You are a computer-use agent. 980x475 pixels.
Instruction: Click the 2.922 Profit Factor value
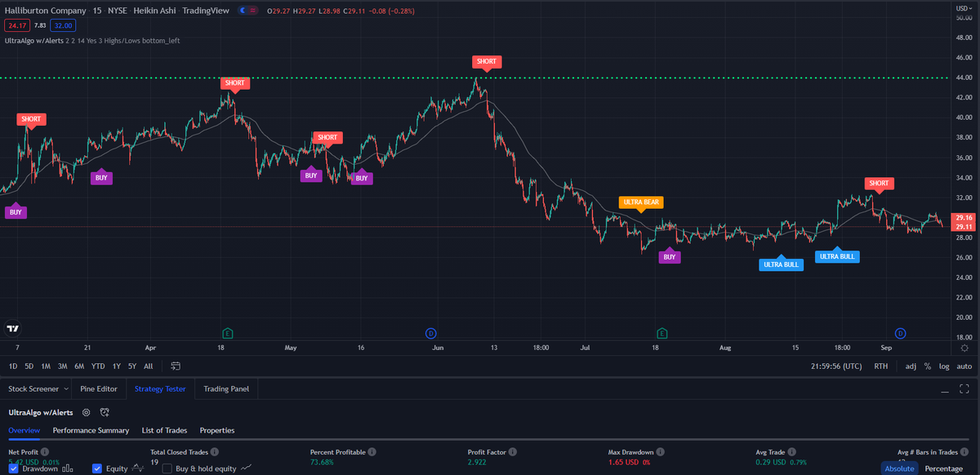pyautogui.click(x=479, y=462)
